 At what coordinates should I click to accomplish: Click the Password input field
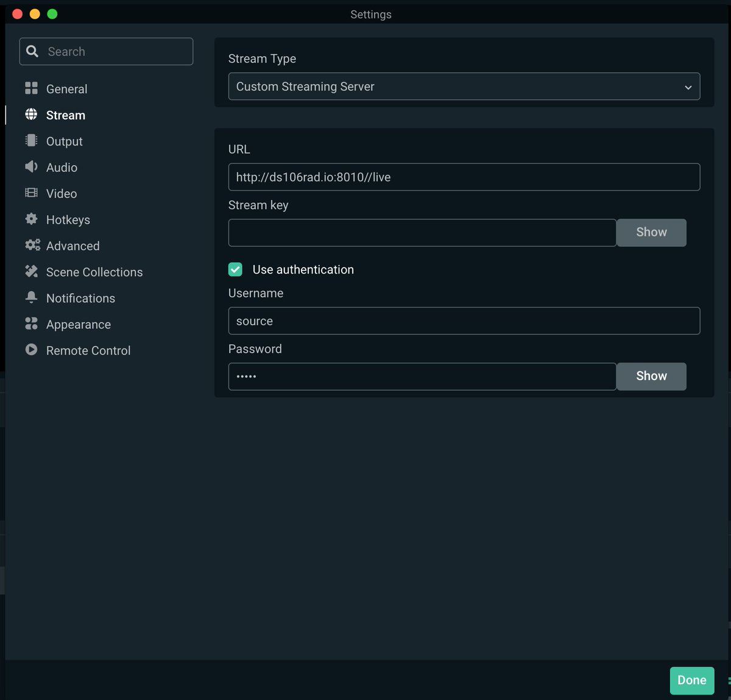pyautogui.click(x=422, y=377)
